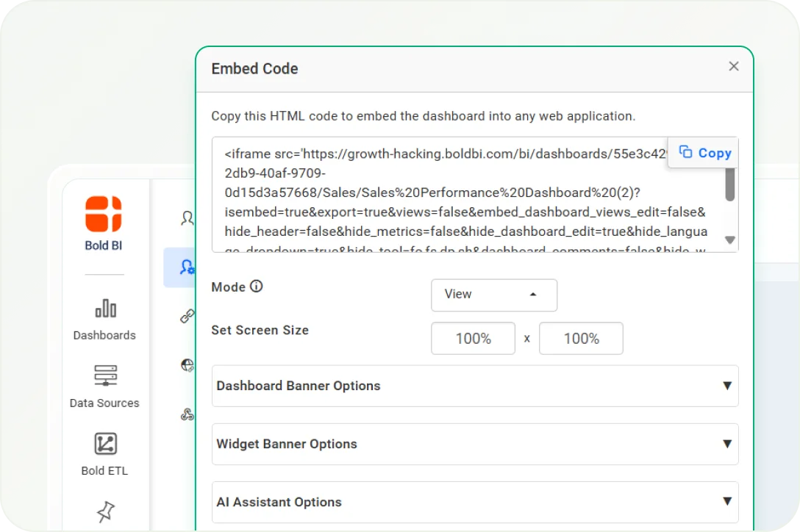This screenshot has width=800, height=532.
Task: Click the pin icon in sidebar
Action: click(x=105, y=513)
